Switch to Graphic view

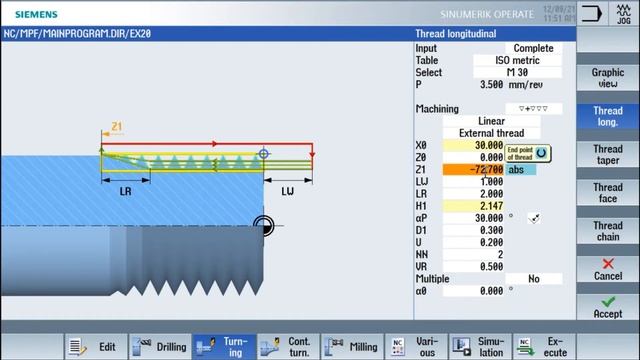coord(608,78)
